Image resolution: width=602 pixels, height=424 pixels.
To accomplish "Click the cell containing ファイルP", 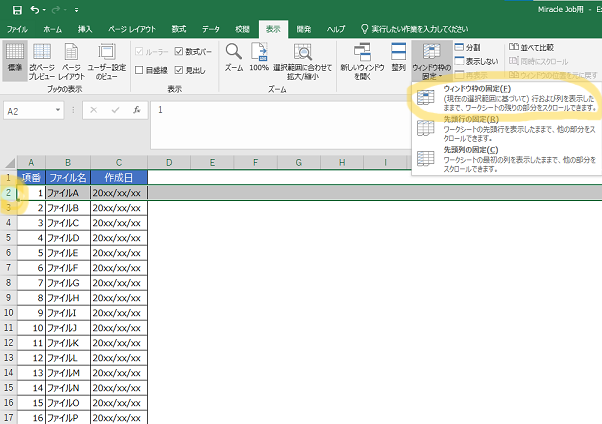I will coord(68,417).
